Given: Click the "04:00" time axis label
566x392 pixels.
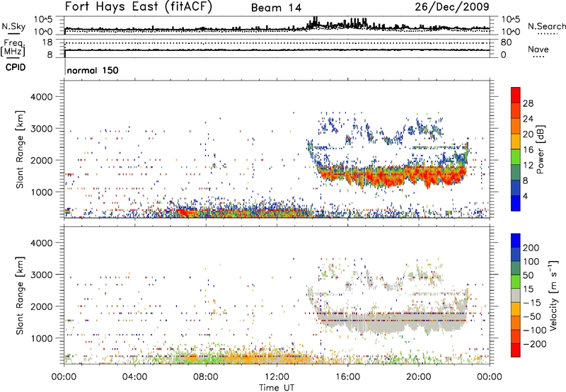Looking at the screenshot, I should [x=135, y=377].
